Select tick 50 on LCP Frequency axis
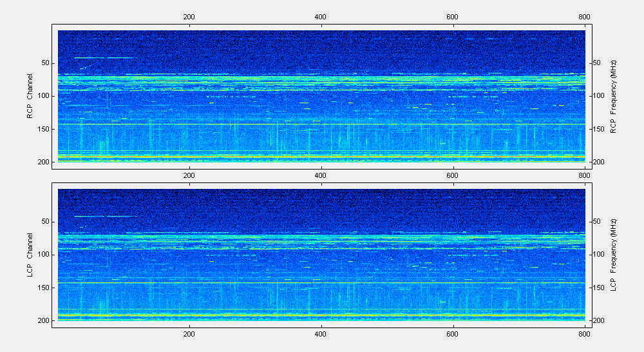644x352 pixels. 596,221
